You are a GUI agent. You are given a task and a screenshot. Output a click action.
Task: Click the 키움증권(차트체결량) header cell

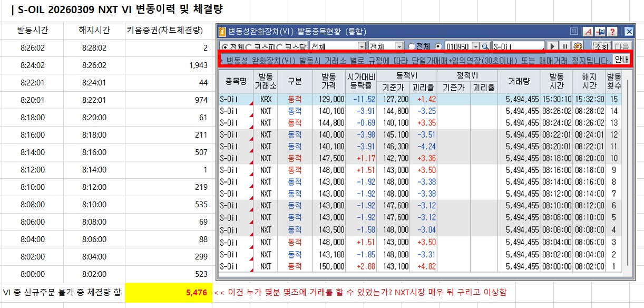coord(169,30)
